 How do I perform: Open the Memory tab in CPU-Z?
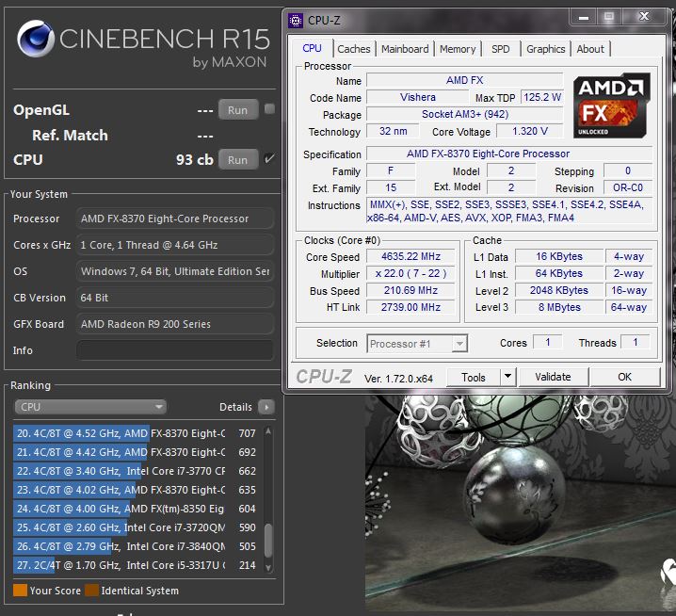point(458,49)
